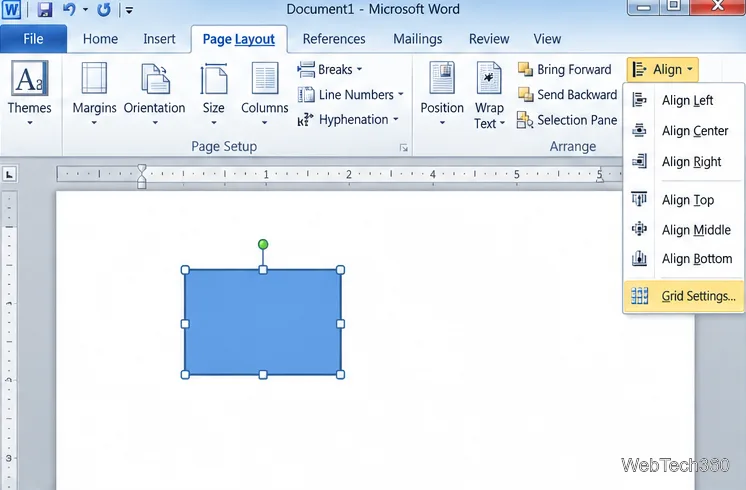Save the document with the floppy disk icon

tap(45, 9)
